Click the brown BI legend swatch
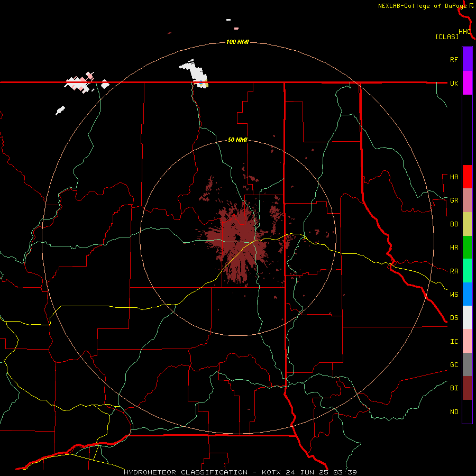 (x=467, y=388)
